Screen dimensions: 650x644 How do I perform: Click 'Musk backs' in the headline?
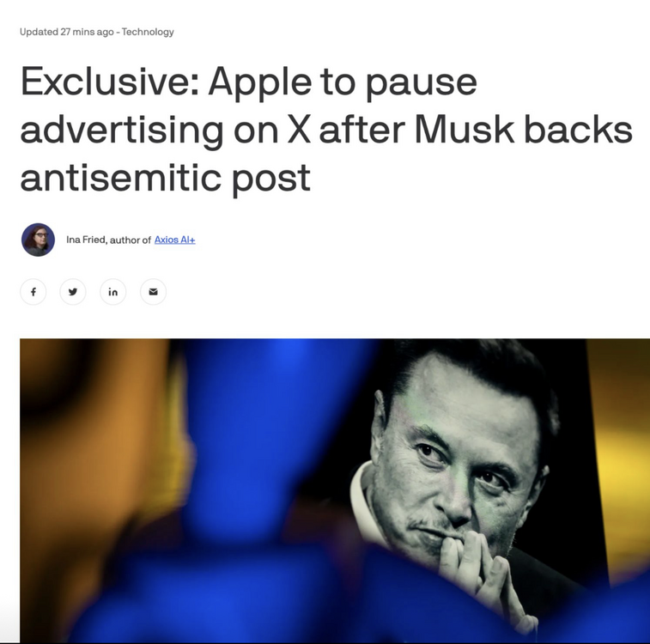[523, 131]
